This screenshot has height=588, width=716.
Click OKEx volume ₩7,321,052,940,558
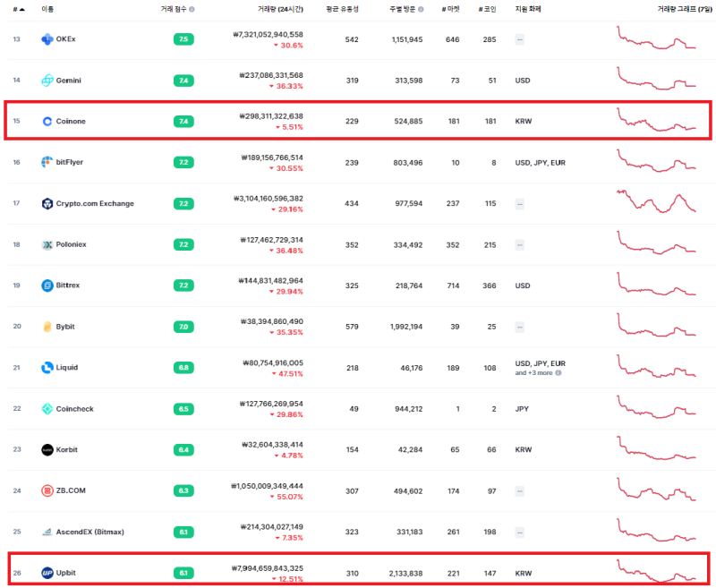pos(268,34)
